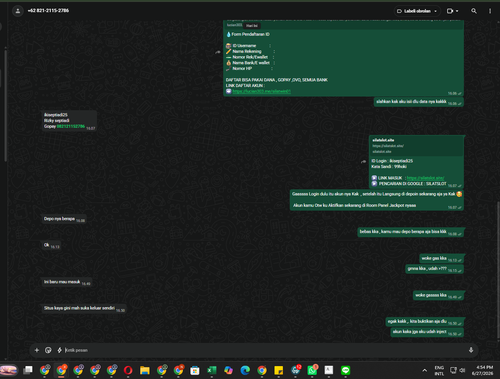This screenshot has height=379, width=500.
Task: Open network settings tray icon
Action: point(454,370)
